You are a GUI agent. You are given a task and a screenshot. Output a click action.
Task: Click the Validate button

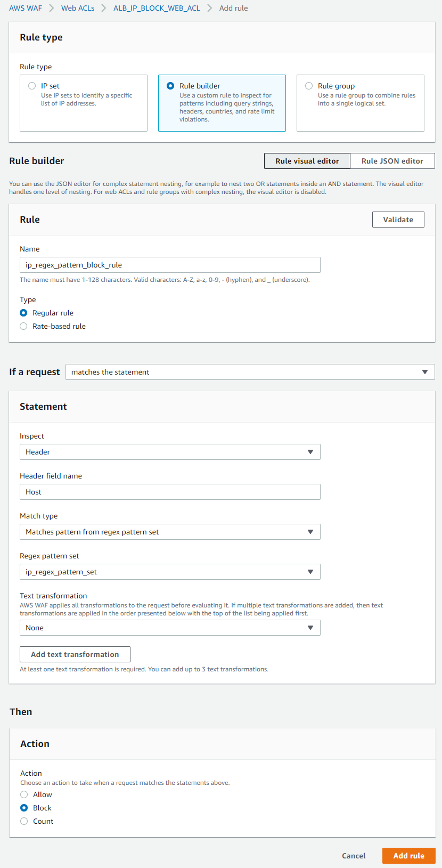click(398, 220)
